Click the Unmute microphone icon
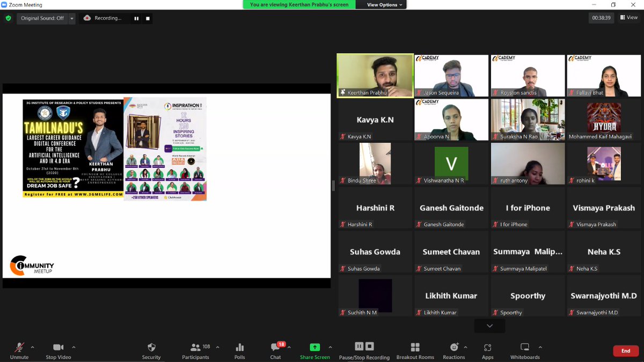Viewport: 644px width, 362px height. (19, 348)
